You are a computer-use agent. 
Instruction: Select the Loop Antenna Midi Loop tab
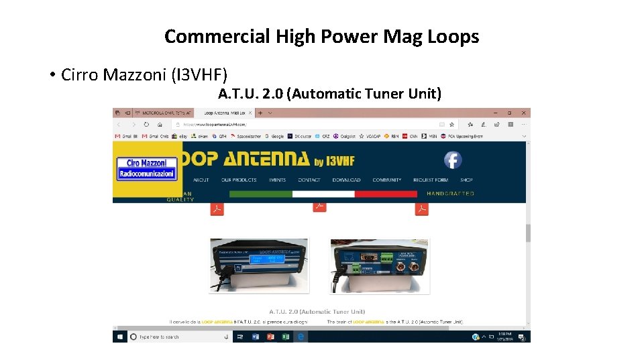pyautogui.click(x=224, y=113)
